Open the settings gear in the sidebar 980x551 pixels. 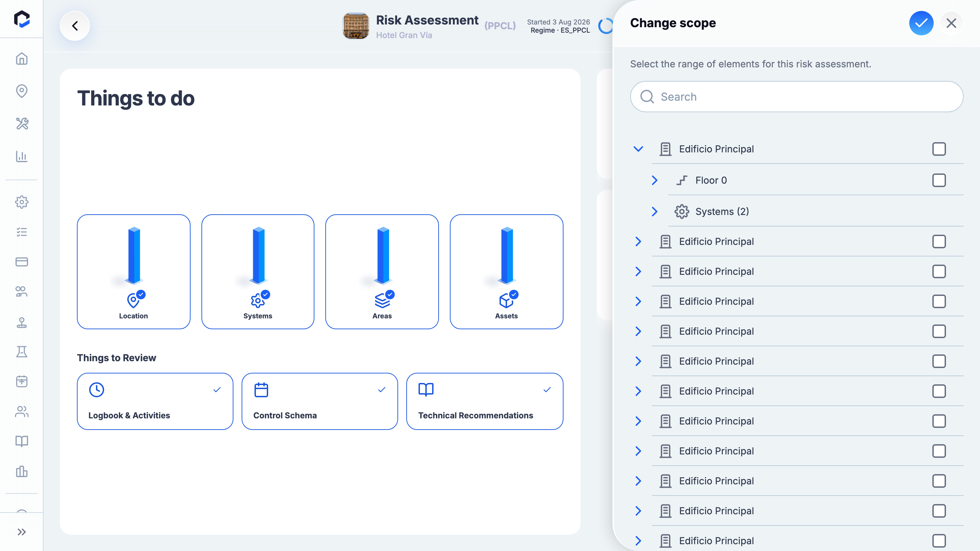(x=22, y=202)
